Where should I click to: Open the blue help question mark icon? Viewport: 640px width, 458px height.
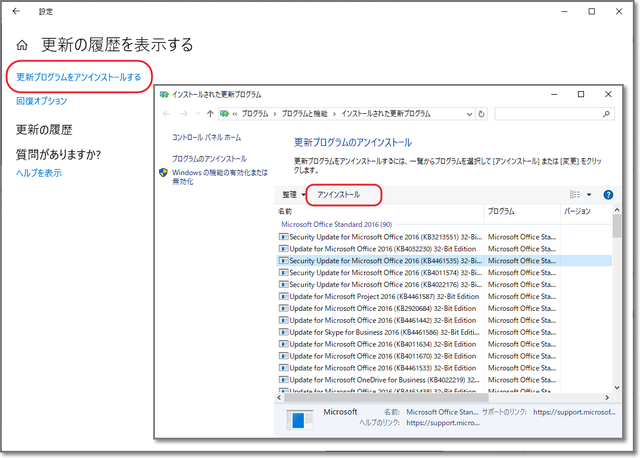point(607,194)
